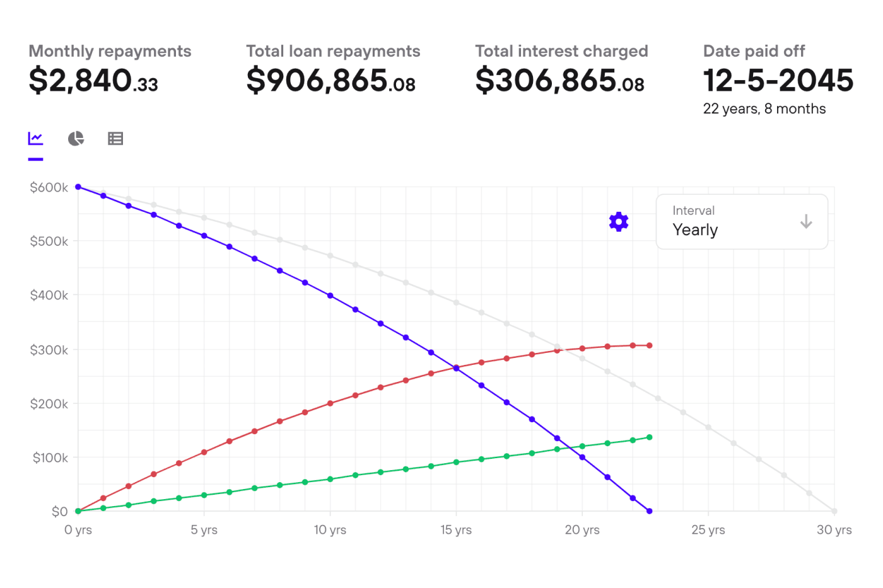Click the final green line data point

coord(649,437)
